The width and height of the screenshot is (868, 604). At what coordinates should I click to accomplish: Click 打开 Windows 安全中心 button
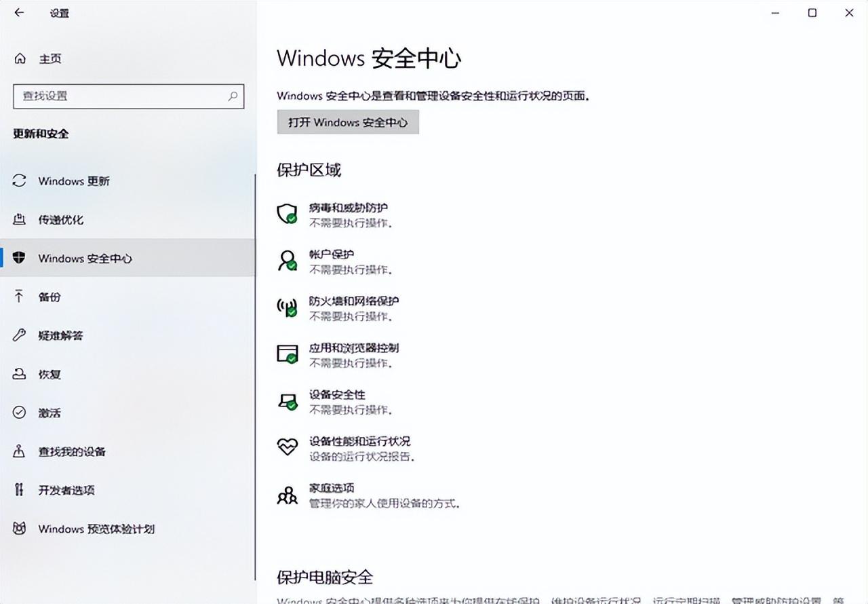point(348,122)
